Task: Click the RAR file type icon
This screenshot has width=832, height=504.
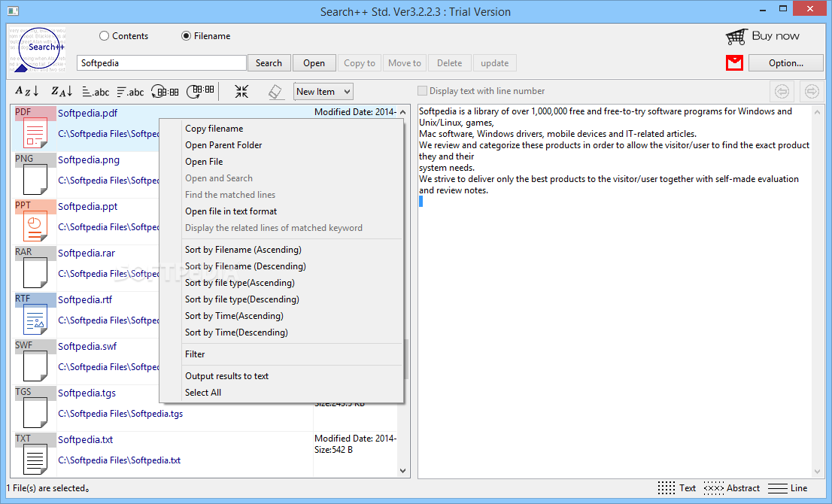Action: pos(35,268)
